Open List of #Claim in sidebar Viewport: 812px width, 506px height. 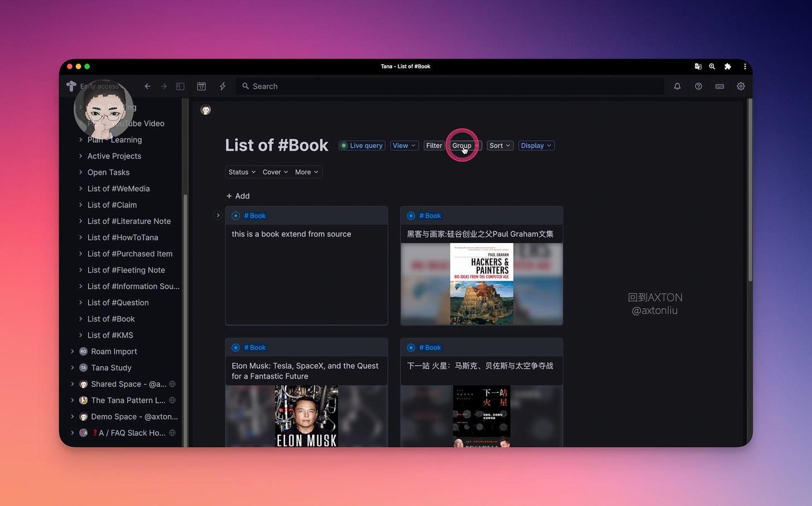(112, 205)
